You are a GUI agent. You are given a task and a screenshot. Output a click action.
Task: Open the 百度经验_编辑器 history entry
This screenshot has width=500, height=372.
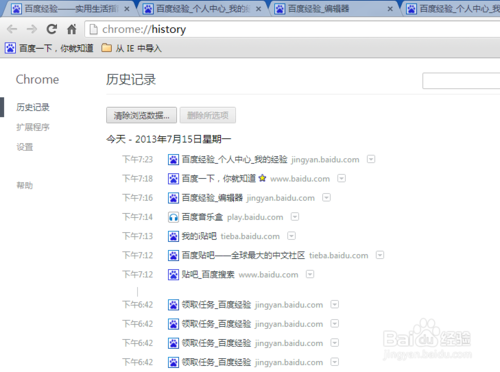click(212, 198)
